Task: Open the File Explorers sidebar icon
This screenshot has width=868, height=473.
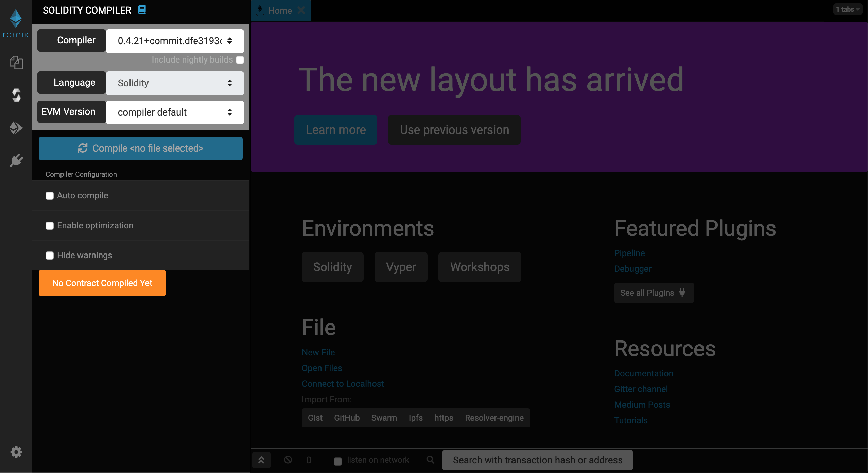Action: (16, 62)
